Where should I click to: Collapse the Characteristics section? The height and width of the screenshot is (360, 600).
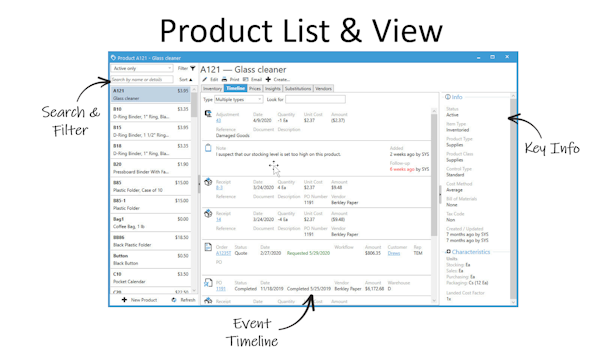pos(448,252)
